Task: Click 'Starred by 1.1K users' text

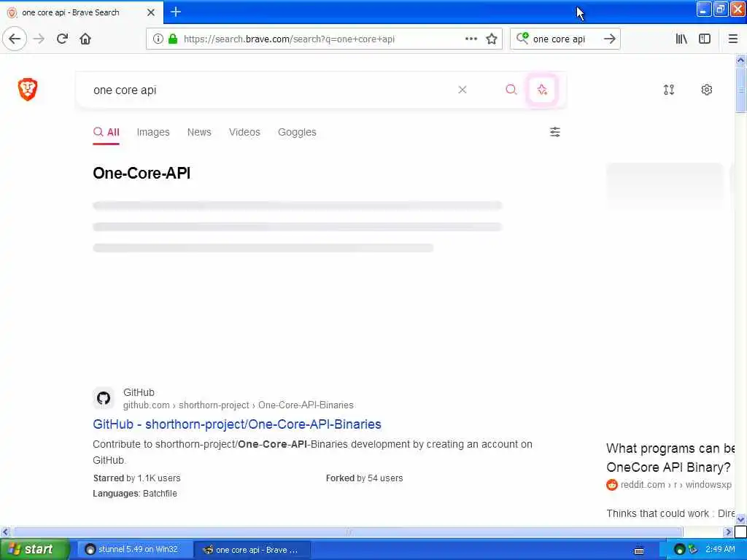Action: click(136, 478)
